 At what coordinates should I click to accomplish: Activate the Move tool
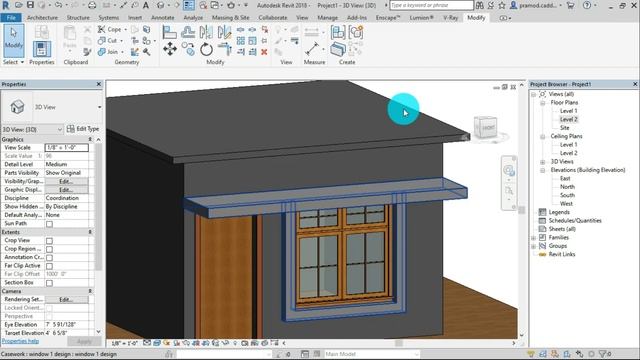point(170,49)
